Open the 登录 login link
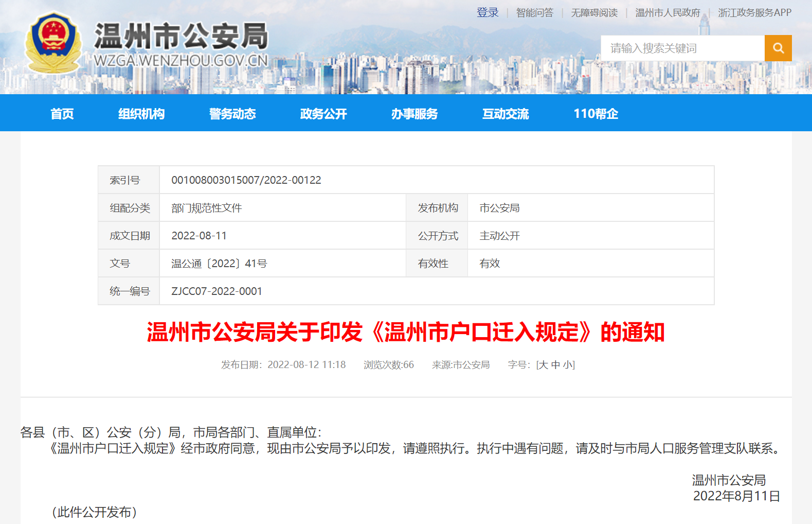 (x=488, y=13)
